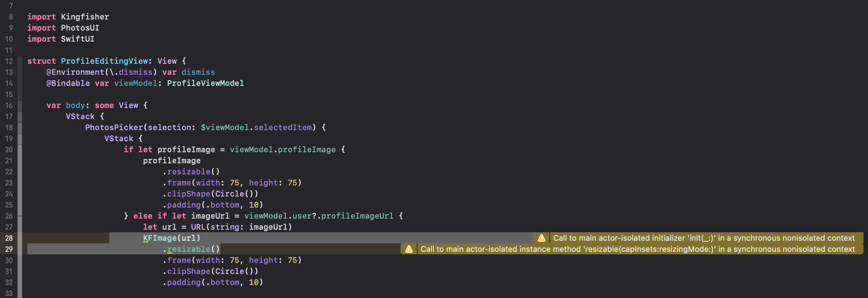Click the warning triangle icon on line 28
This screenshot has height=298, width=868.
click(x=542, y=238)
